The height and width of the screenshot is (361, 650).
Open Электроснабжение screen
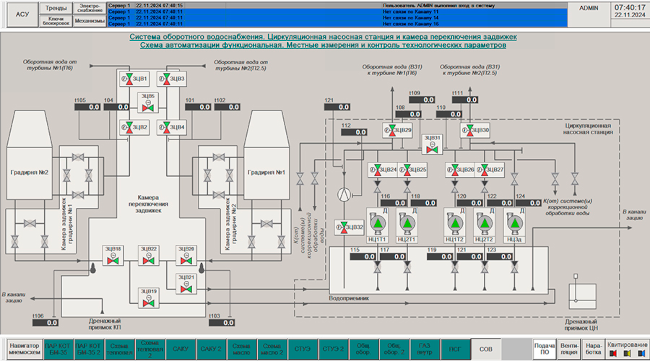pos(90,8)
